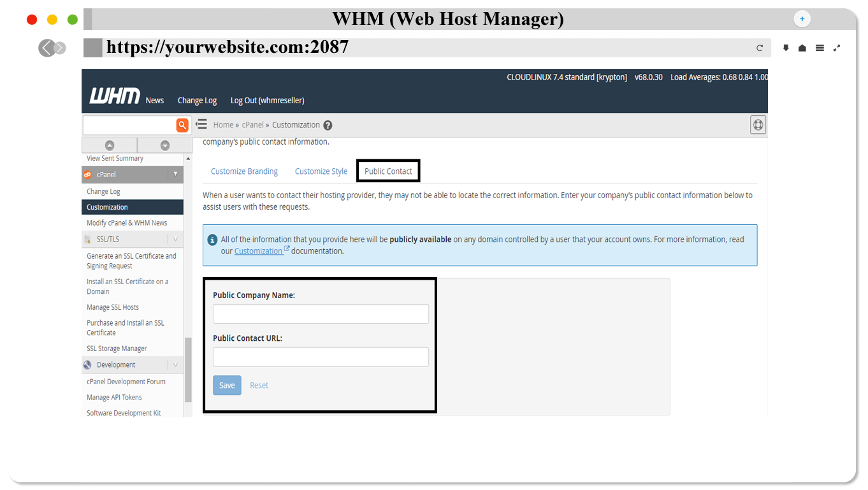Go to browser home icon
Viewport: 868px width, 490px height.
(802, 48)
